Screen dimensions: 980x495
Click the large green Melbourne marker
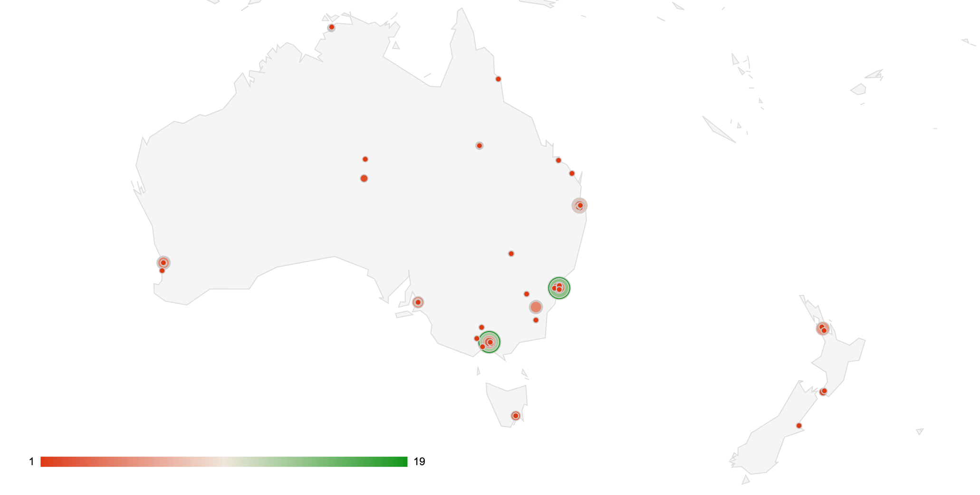pos(489,342)
